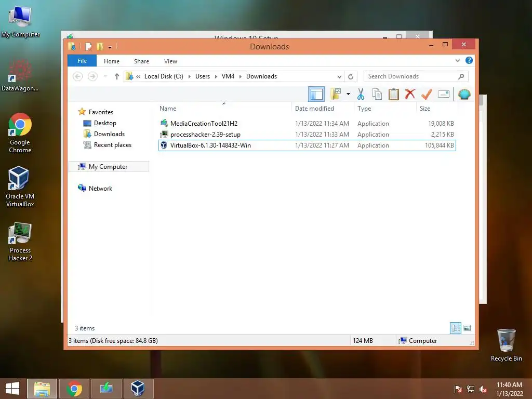Click the Action Center flag tray icon
Viewport: 532px width, 399px height.
coord(458,389)
